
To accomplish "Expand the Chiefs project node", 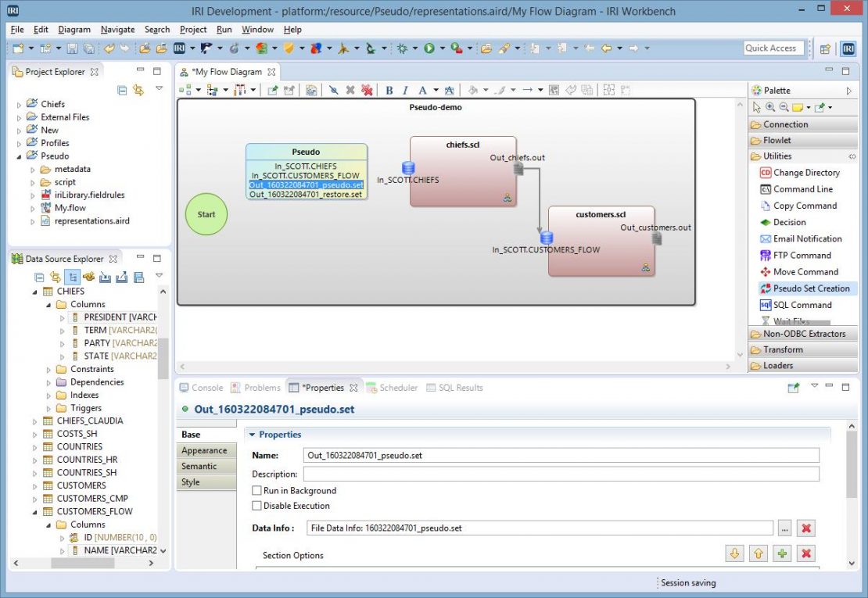I will [x=20, y=105].
